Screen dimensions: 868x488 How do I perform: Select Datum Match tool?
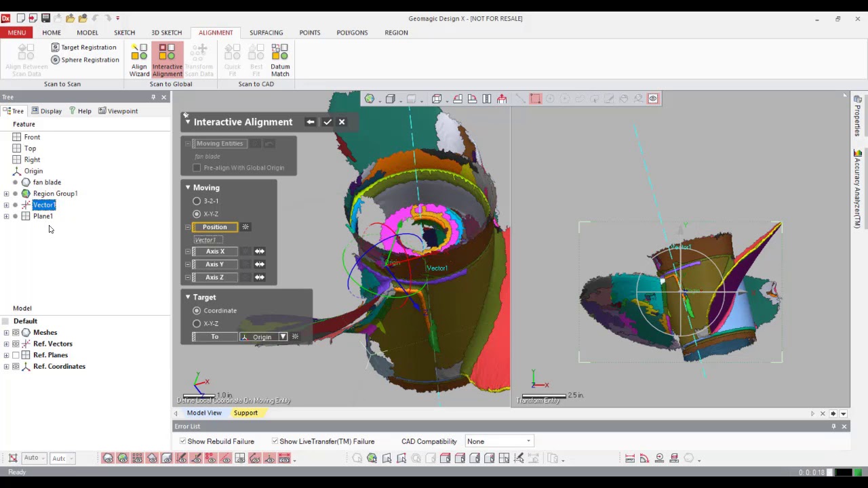click(280, 60)
